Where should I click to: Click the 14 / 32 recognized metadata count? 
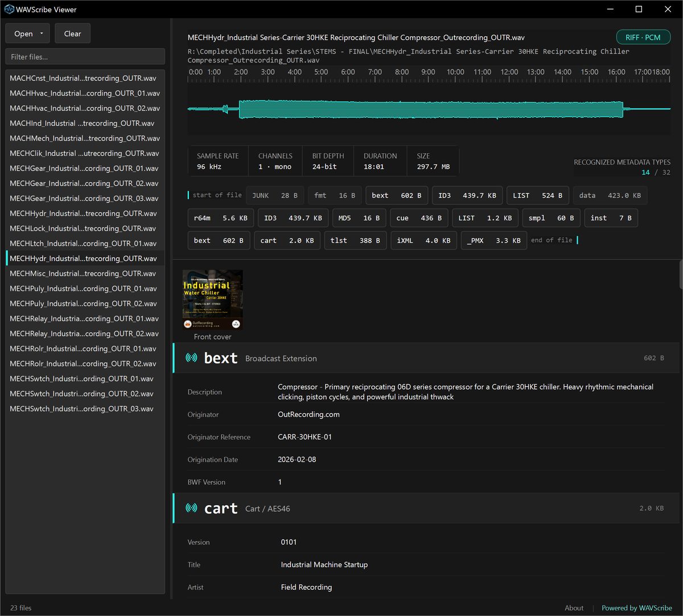656,172
